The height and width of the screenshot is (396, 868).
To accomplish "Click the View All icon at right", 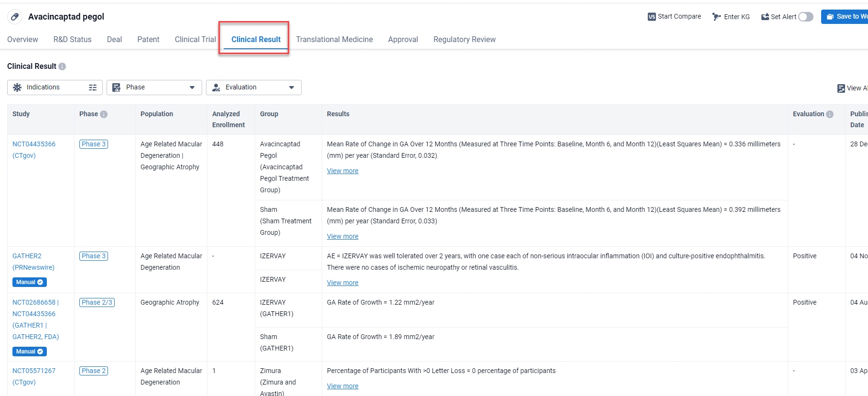I will click(841, 88).
